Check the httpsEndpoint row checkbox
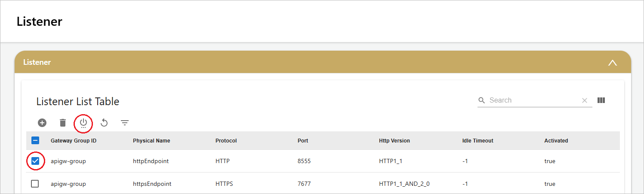The image size is (644, 194). tap(35, 184)
